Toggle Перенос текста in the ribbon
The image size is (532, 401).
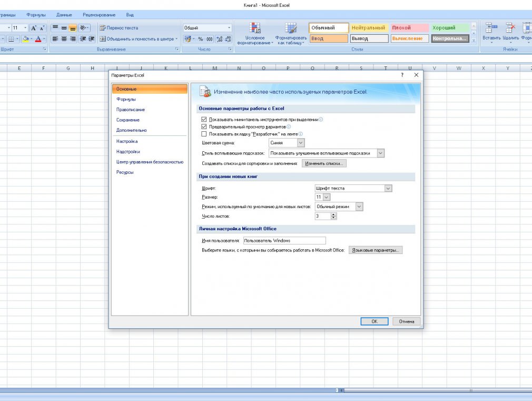tap(119, 28)
